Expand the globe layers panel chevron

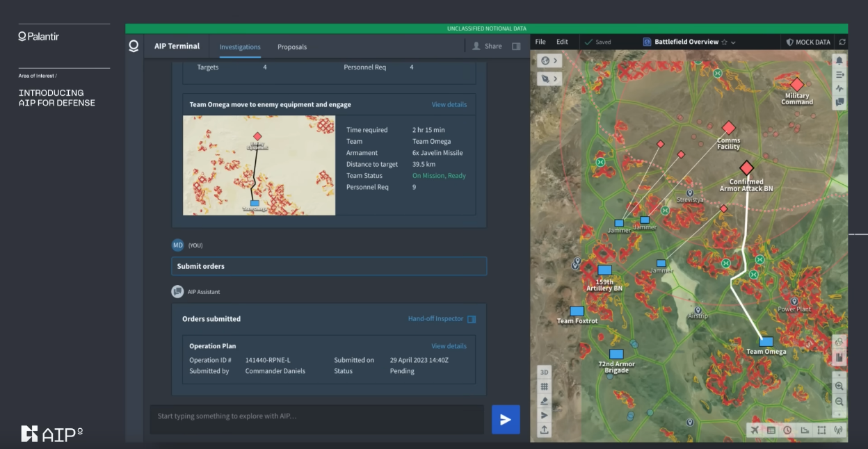[x=556, y=60]
